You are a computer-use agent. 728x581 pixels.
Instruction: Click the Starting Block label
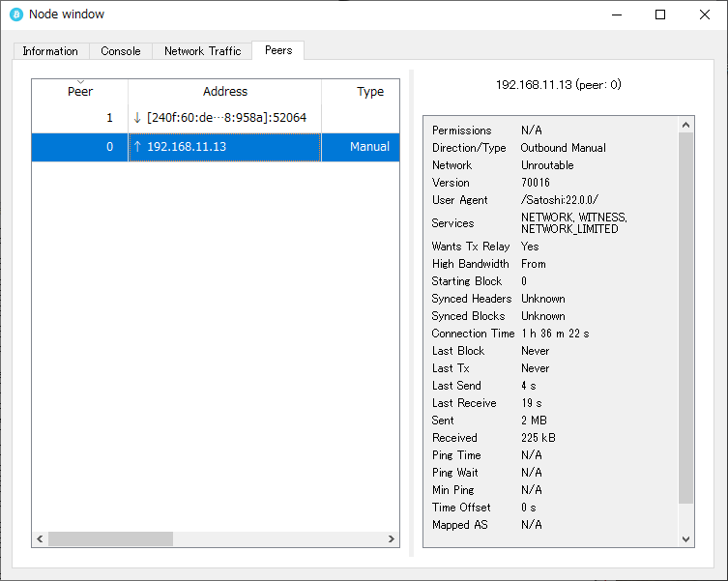point(467,281)
